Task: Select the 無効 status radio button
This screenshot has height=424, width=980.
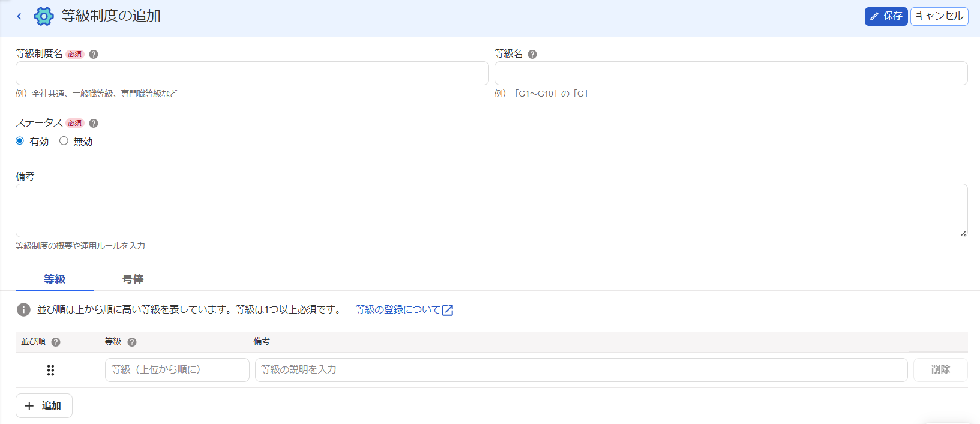Action: (64, 141)
